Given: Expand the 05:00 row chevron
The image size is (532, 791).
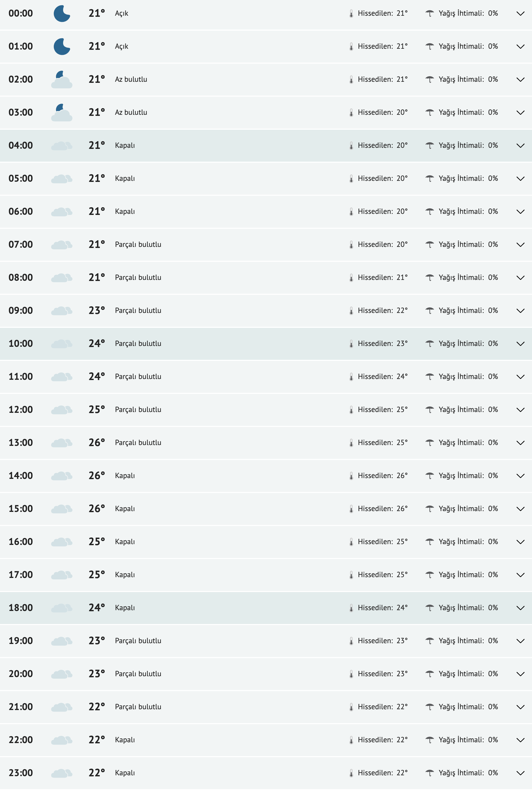Looking at the screenshot, I should (x=520, y=178).
